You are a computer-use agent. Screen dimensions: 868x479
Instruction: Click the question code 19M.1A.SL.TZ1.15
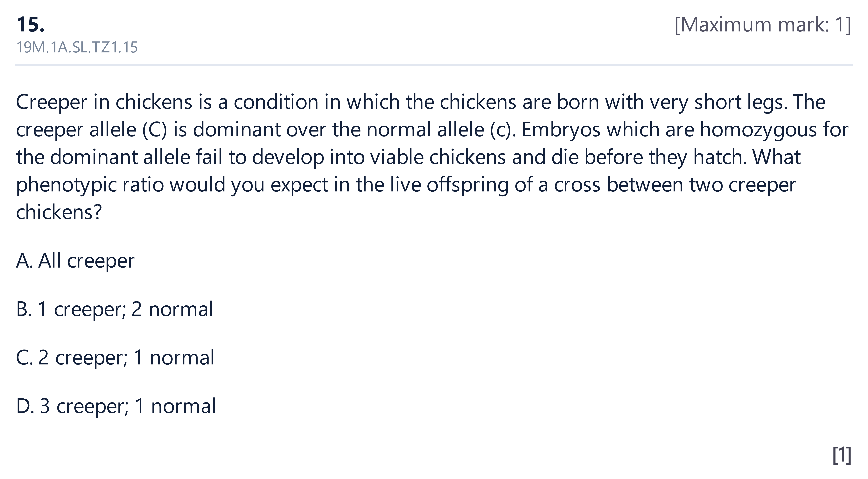point(77,47)
